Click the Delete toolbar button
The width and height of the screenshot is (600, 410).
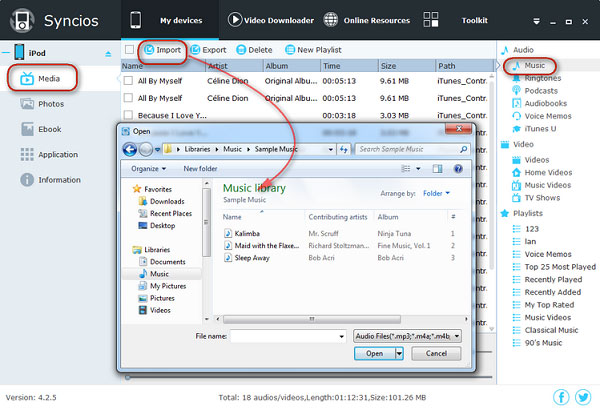254,50
